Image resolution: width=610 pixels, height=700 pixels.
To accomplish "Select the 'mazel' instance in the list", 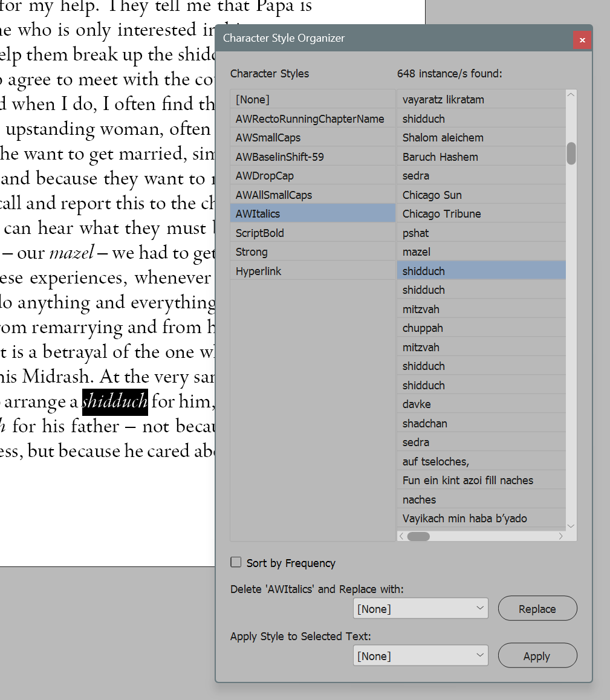I will point(481,252).
